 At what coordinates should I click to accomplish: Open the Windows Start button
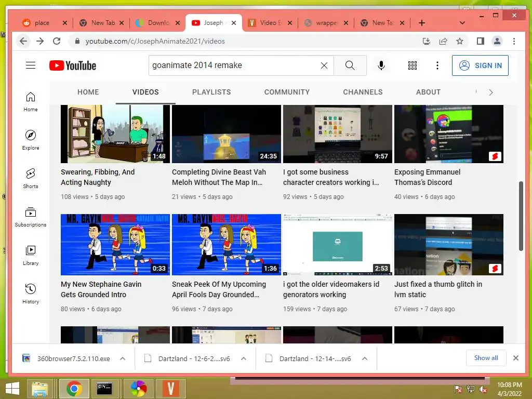(12, 389)
